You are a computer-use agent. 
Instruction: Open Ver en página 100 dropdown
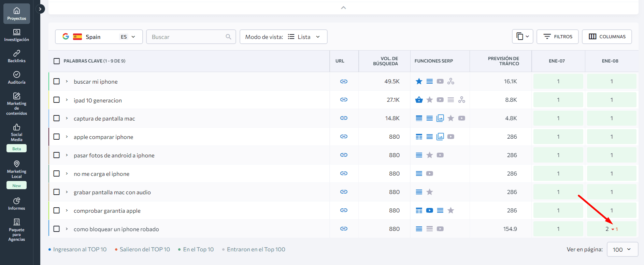coord(622,249)
